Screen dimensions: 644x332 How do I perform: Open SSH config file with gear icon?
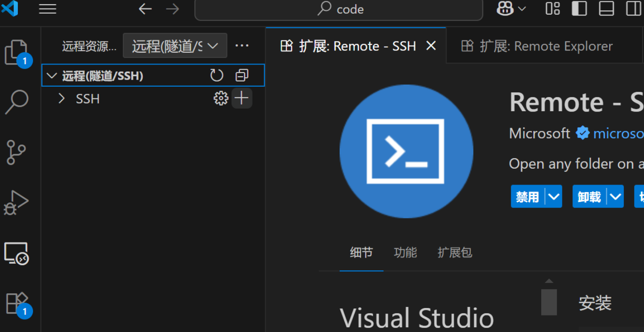click(221, 98)
